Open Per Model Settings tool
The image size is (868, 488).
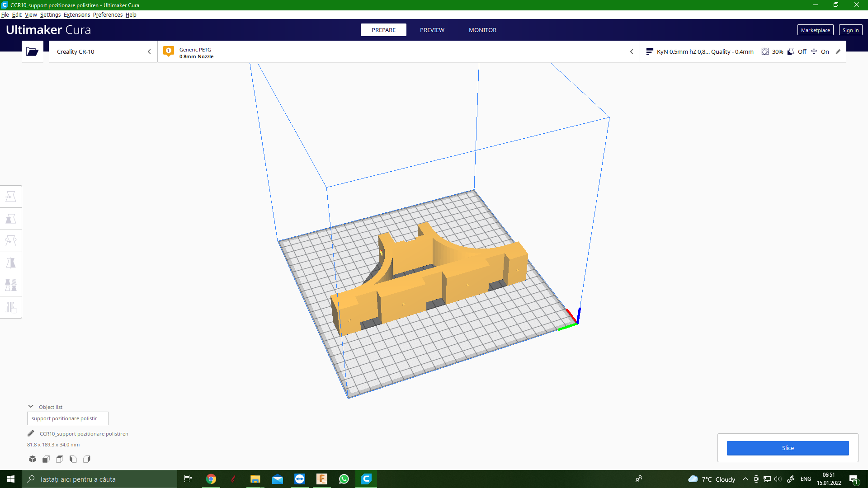pyautogui.click(x=11, y=285)
